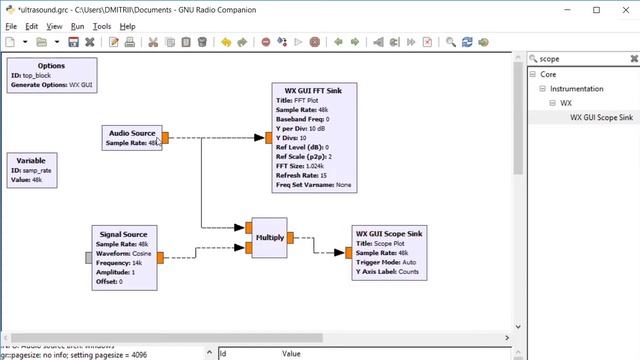Open the File menu
Image resolution: width=640 pixels, height=360 pixels.
pos(11,27)
